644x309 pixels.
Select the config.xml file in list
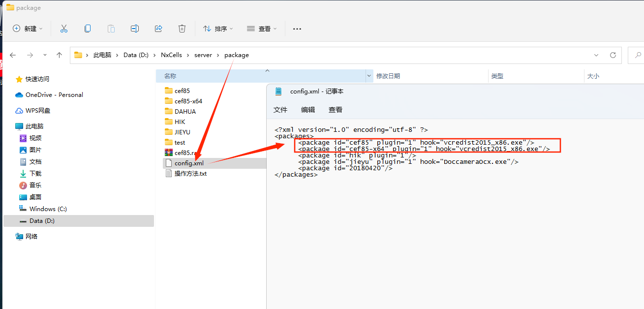pyautogui.click(x=188, y=163)
